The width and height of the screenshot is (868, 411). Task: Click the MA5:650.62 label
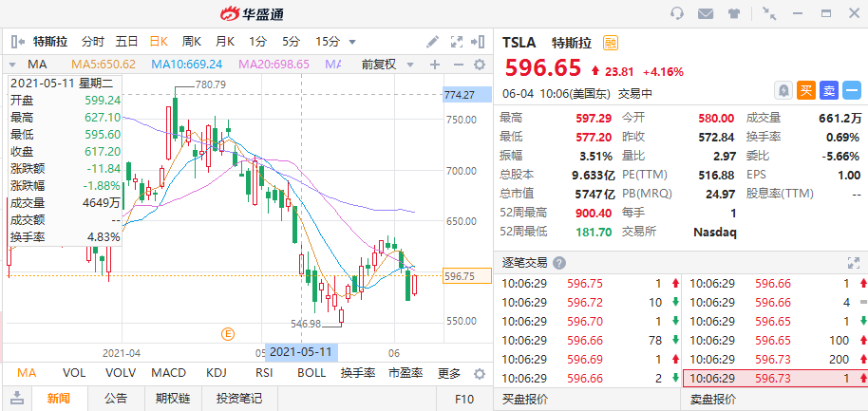click(x=104, y=65)
